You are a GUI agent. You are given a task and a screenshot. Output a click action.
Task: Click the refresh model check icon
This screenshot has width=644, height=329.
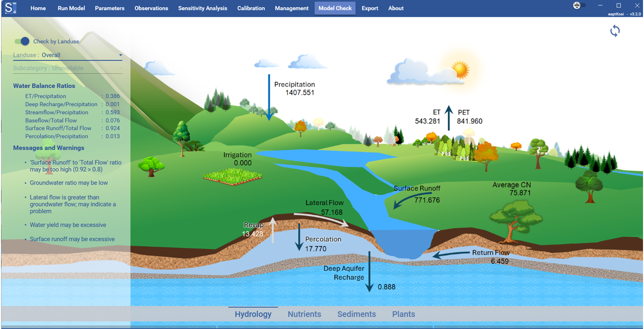click(615, 31)
